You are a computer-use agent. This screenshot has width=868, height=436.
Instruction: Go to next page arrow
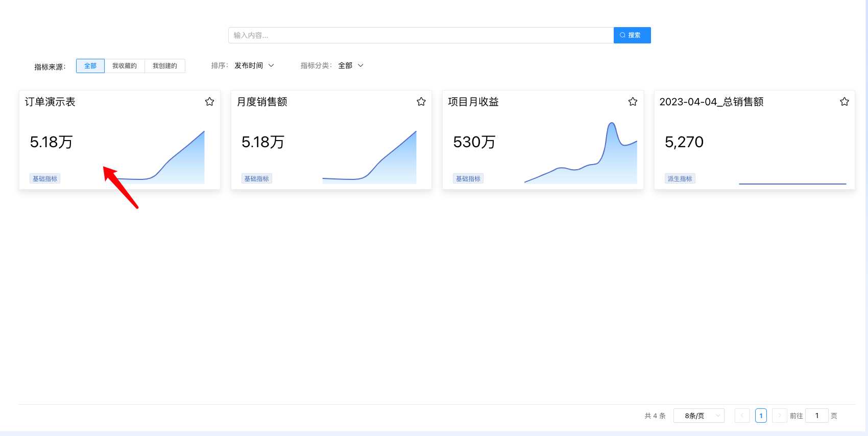779,416
